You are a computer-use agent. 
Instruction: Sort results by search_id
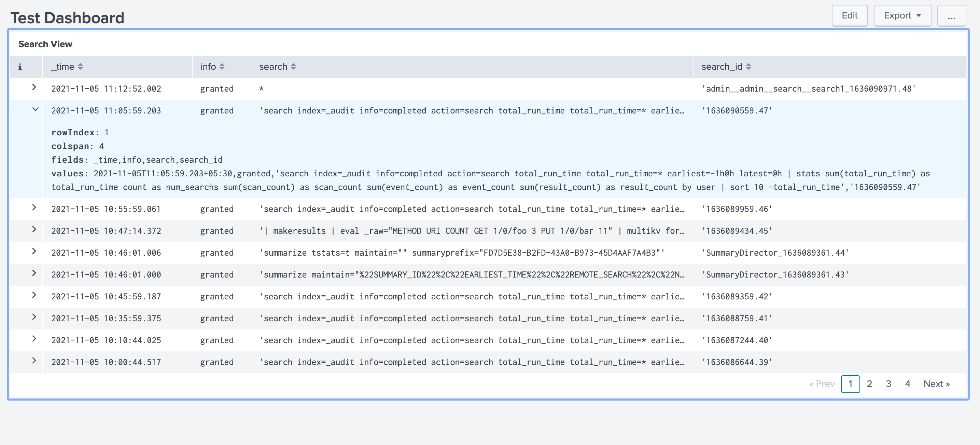coord(749,66)
